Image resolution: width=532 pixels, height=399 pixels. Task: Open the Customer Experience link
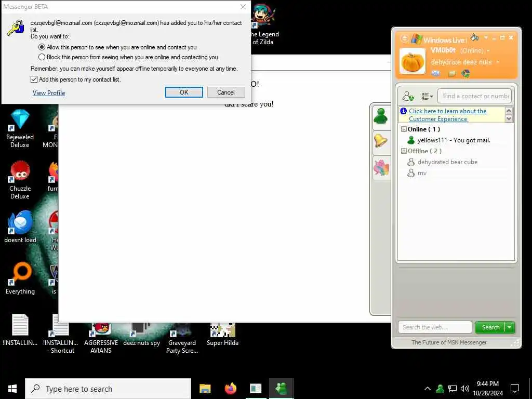click(x=447, y=115)
